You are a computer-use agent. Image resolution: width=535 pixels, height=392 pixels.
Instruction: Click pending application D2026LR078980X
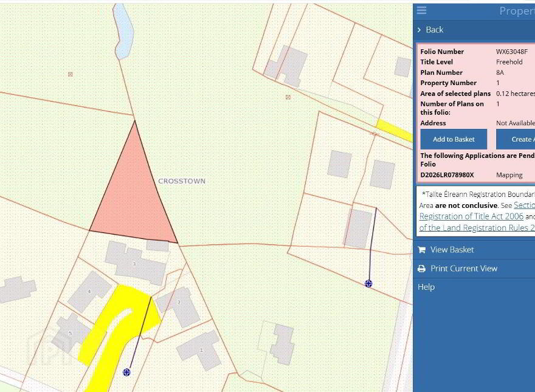(447, 175)
